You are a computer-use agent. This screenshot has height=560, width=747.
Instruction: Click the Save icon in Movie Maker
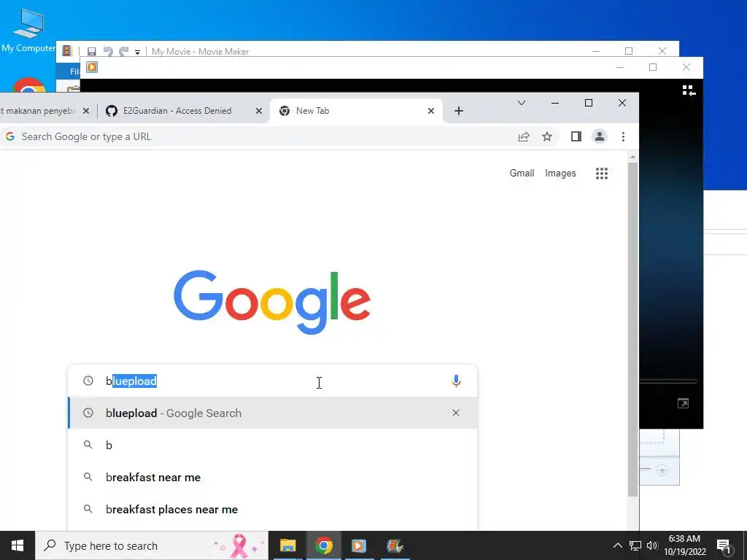(x=92, y=52)
